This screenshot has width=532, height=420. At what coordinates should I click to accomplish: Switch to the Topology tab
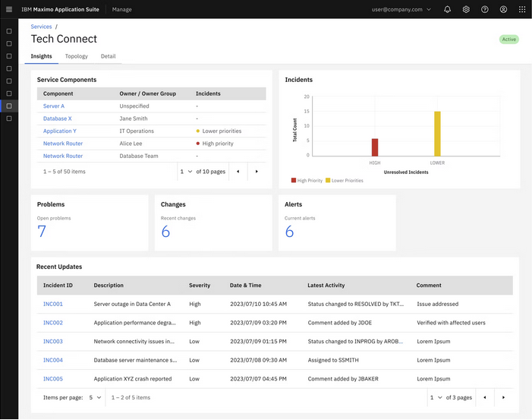(76, 56)
